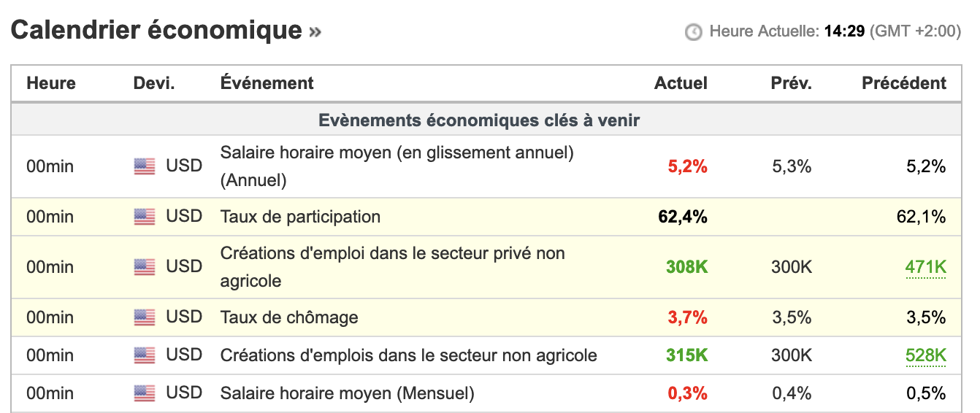Click the US flag in Taux de chômage row
This screenshot has height=413, width=980.
click(x=145, y=317)
